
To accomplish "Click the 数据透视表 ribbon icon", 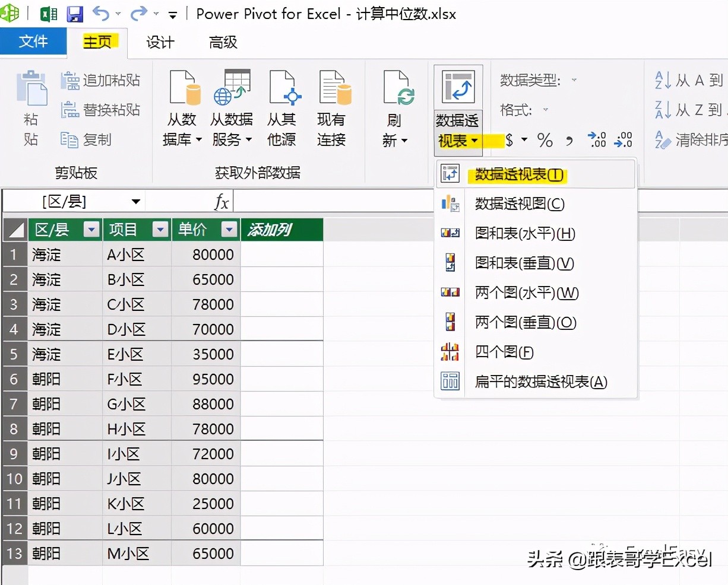I will 458,88.
